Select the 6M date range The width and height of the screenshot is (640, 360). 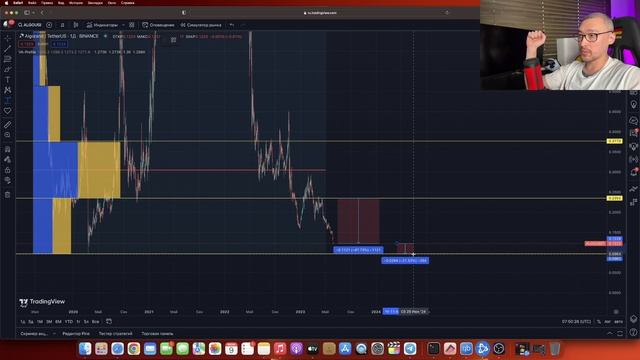(x=58, y=322)
